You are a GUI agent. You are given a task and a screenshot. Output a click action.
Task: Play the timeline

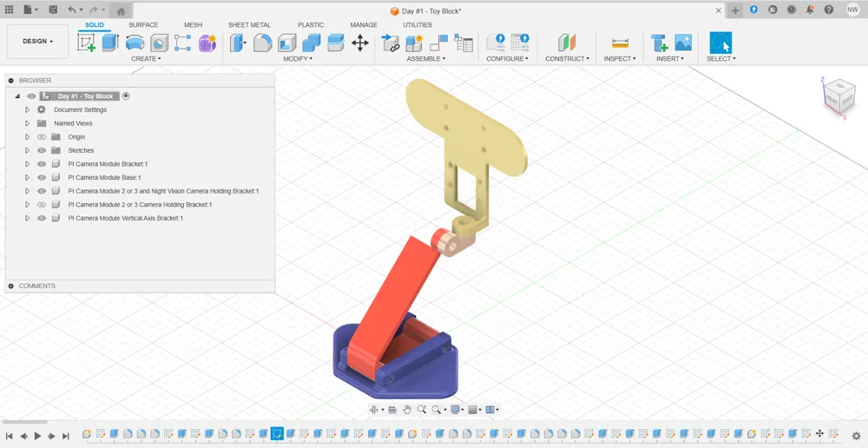click(37, 436)
